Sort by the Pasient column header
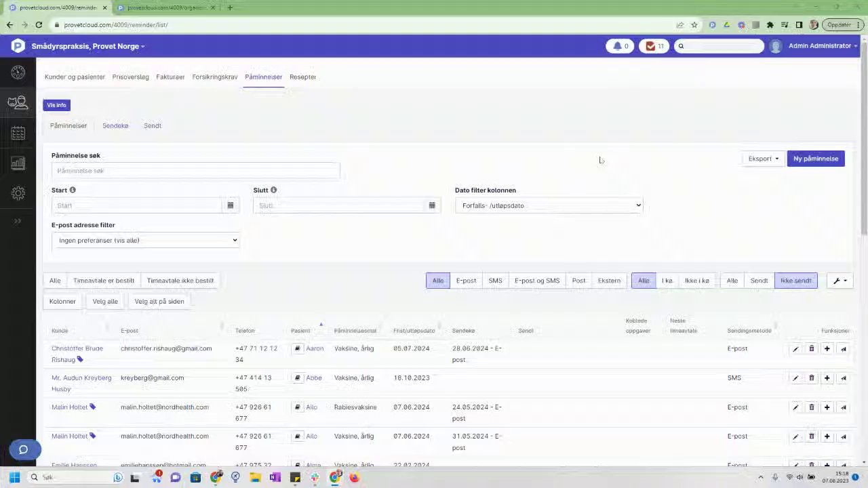Screen dimensions: 868x488 tap(300, 331)
